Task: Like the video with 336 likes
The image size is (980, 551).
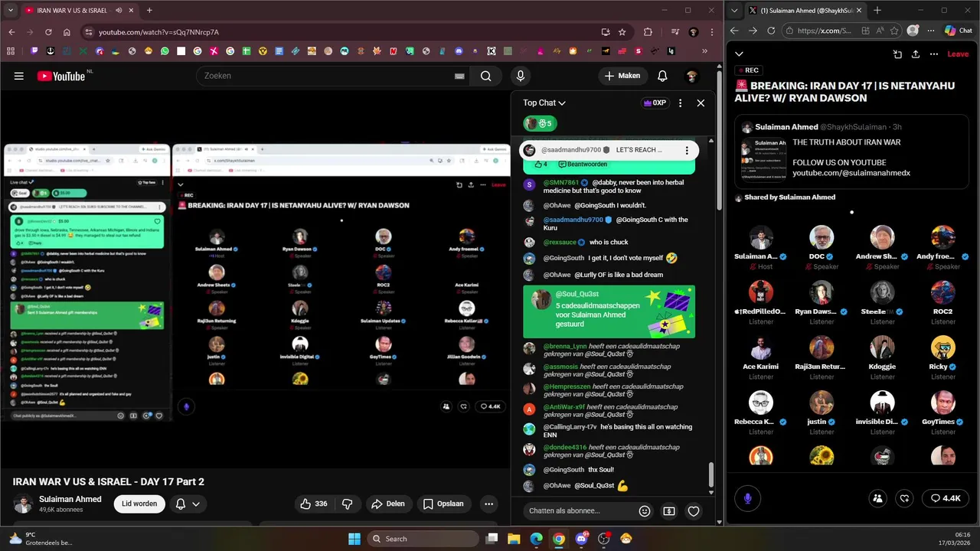Action: click(x=313, y=504)
